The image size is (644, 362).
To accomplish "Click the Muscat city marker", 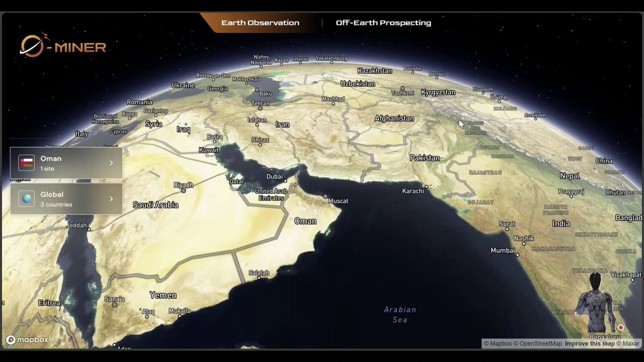I will (x=325, y=197).
